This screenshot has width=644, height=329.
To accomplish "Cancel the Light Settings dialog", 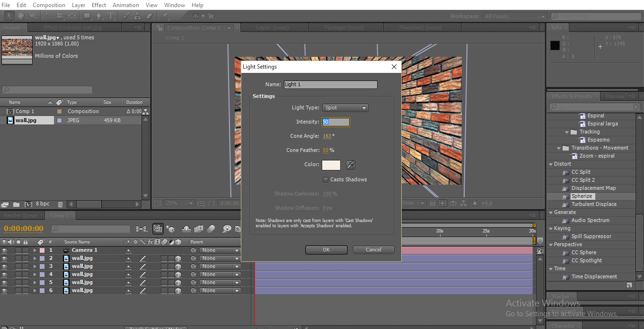I will coord(373,250).
